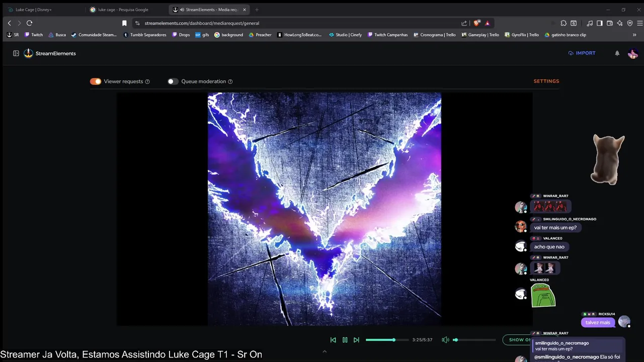Show help tooltip for Queue moderation
Image resolution: width=644 pixels, height=362 pixels.
[x=230, y=81]
